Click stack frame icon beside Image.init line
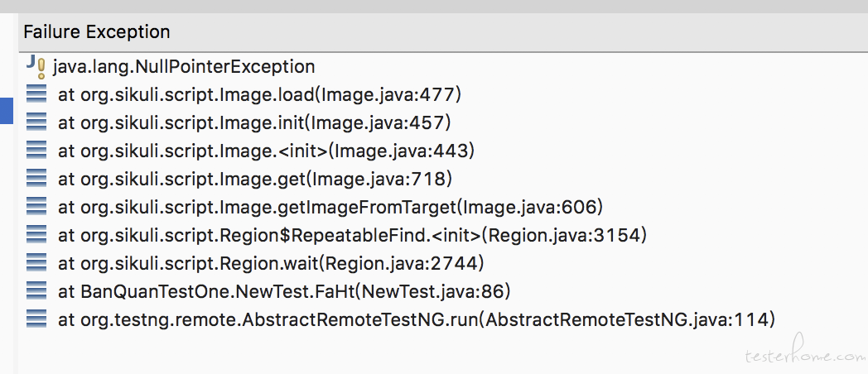Screen dimensions: 868x374 [x=36, y=122]
